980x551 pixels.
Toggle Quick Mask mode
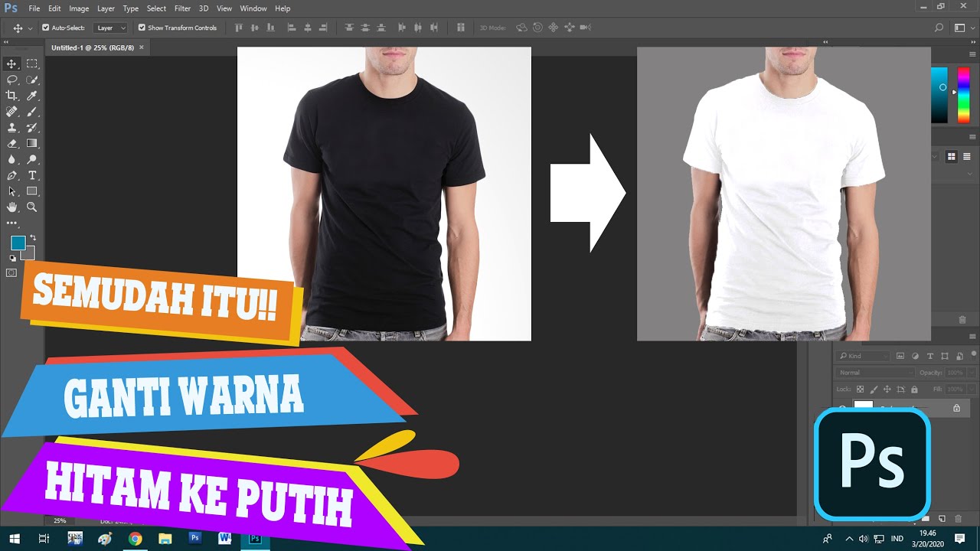click(11, 272)
